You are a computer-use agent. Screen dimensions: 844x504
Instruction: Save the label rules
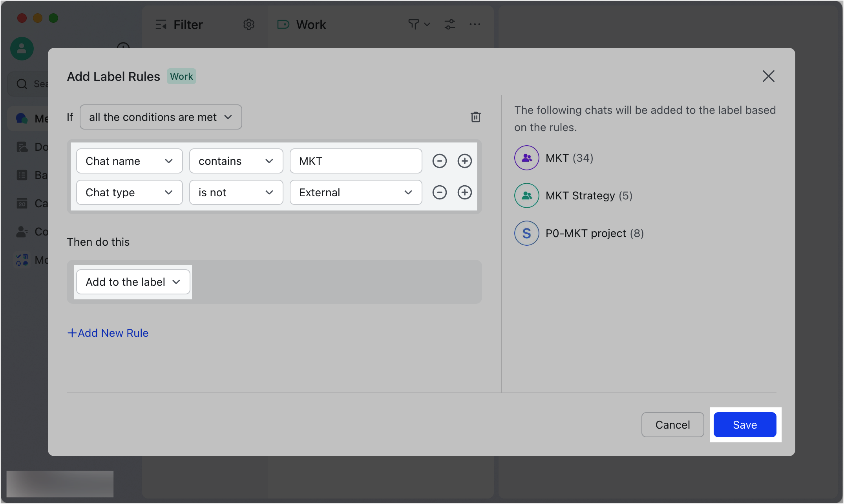coord(745,425)
